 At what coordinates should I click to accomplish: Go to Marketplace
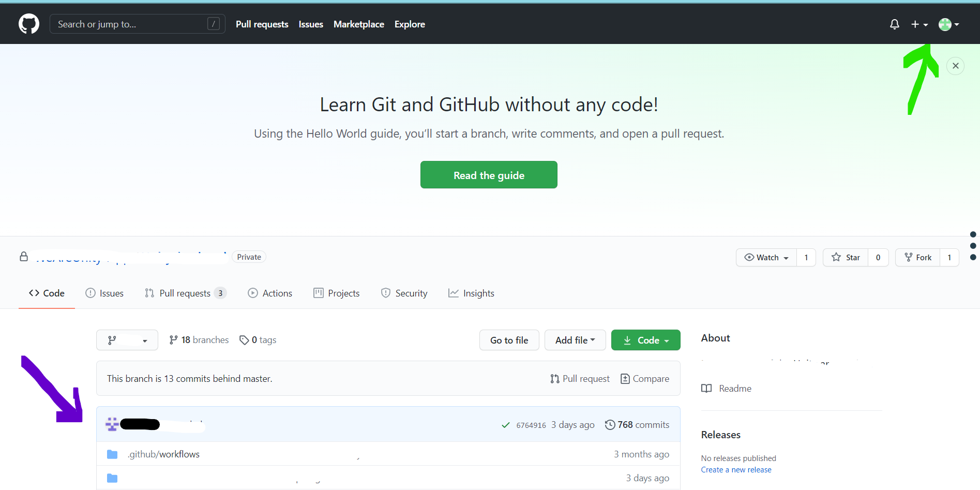click(x=359, y=24)
